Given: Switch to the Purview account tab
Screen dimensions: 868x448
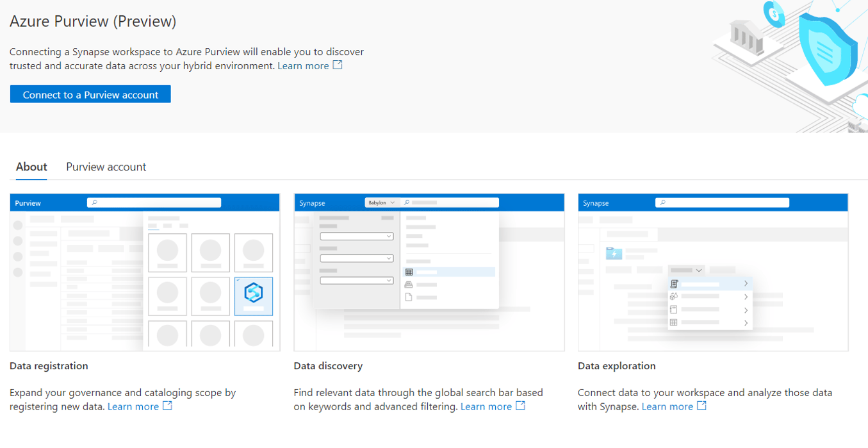Looking at the screenshot, I should click(106, 167).
